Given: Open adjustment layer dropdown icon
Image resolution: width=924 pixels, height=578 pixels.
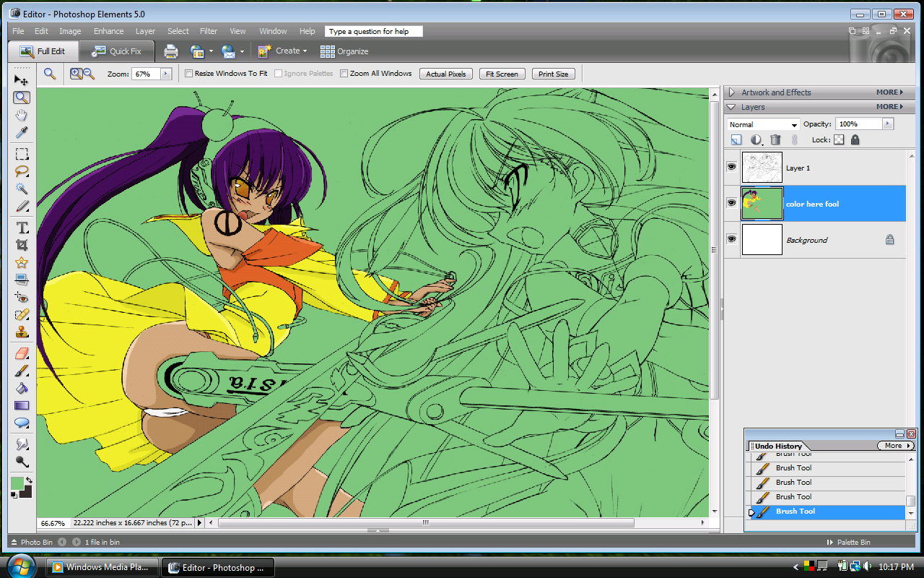Looking at the screenshot, I should click(x=756, y=139).
